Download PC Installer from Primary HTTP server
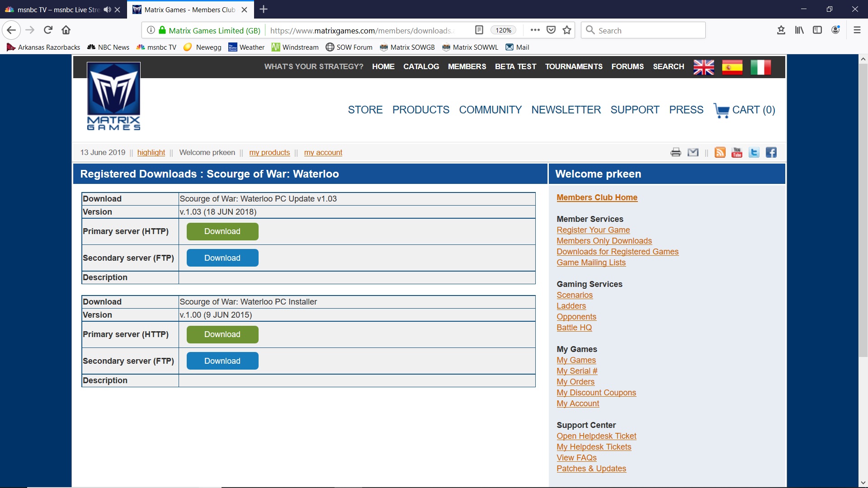Image resolution: width=868 pixels, height=488 pixels. click(222, 334)
